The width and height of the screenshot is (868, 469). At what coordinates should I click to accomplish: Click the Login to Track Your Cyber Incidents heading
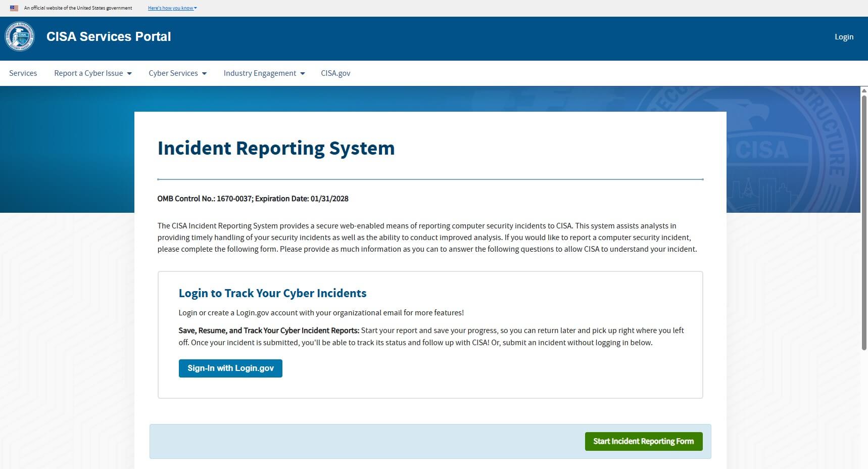(x=272, y=293)
